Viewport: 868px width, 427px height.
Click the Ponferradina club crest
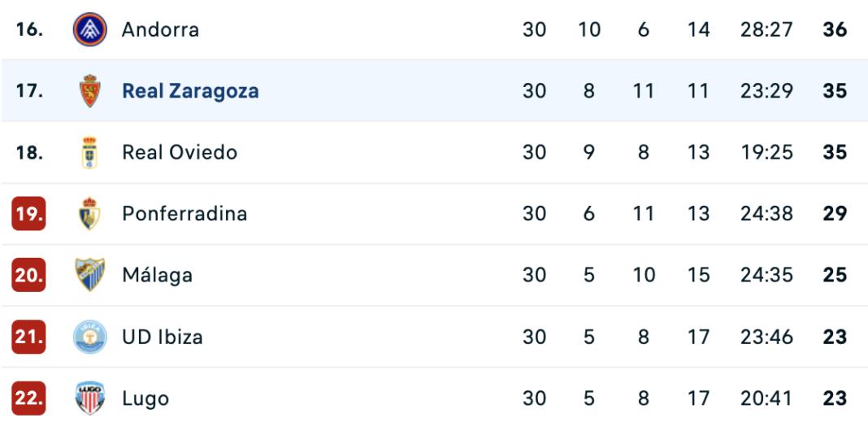(89, 214)
